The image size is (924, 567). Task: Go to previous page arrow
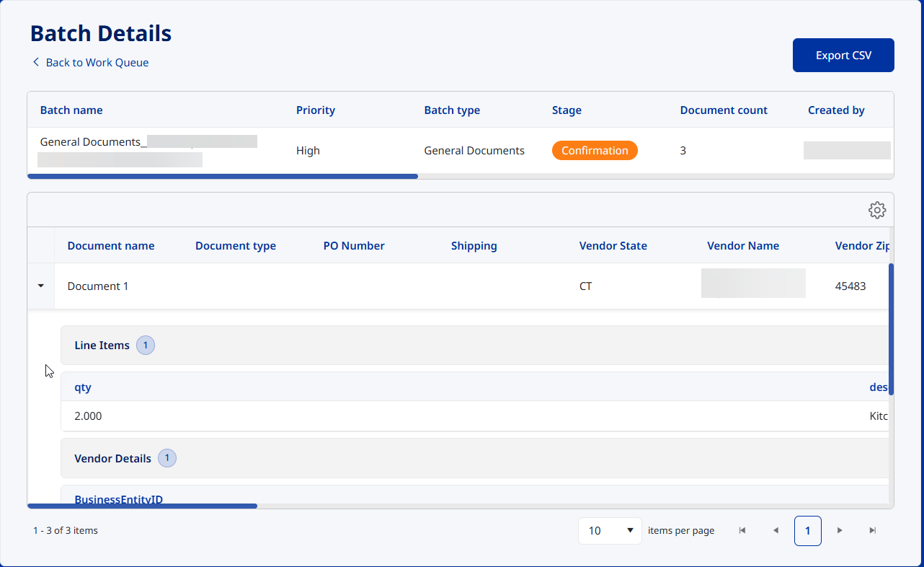[776, 530]
